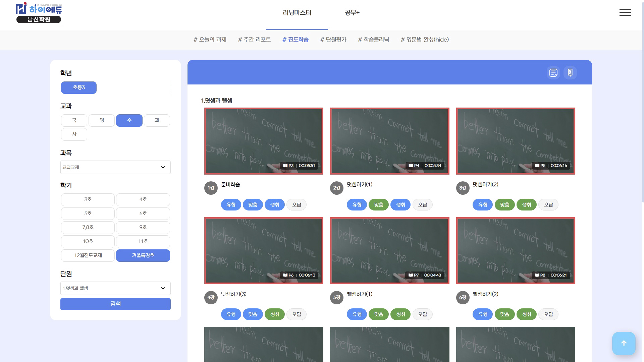Select term 11호

pos(143,242)
